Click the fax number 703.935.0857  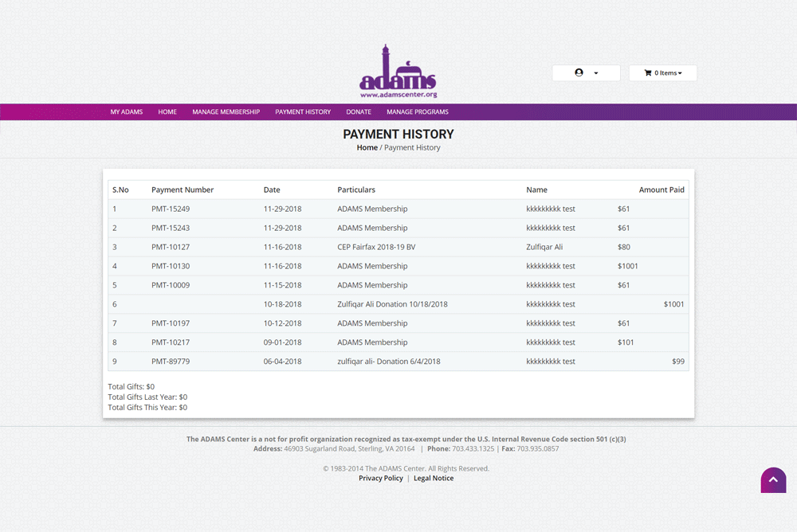click(538, 448)
